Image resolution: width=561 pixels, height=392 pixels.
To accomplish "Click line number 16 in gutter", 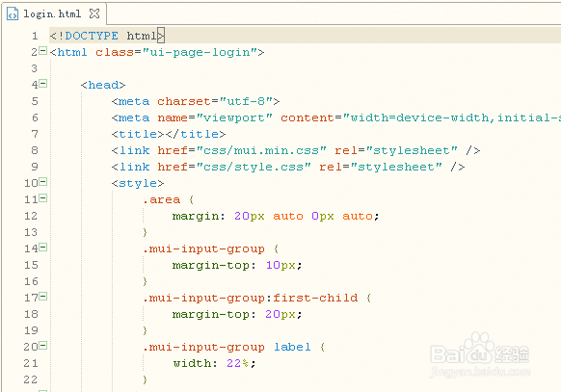I will pyautogui.click(x=31, y=281).
